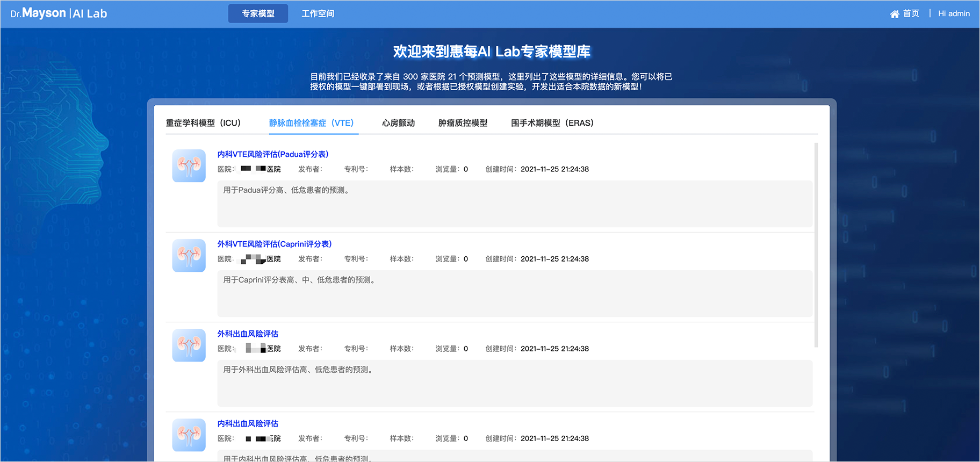
Task: Select the 重症学科模型 (ICU) tab
Action: click(x=203, y=123)
